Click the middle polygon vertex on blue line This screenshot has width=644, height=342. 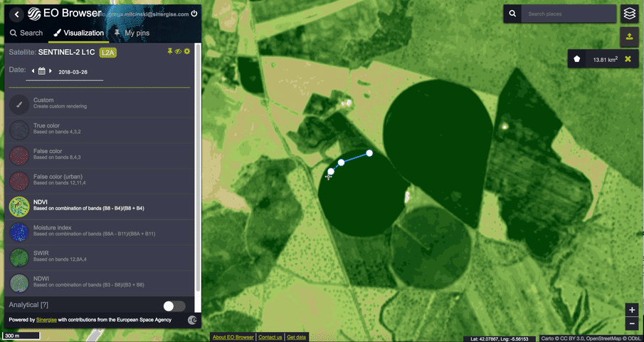coord(342,162)
